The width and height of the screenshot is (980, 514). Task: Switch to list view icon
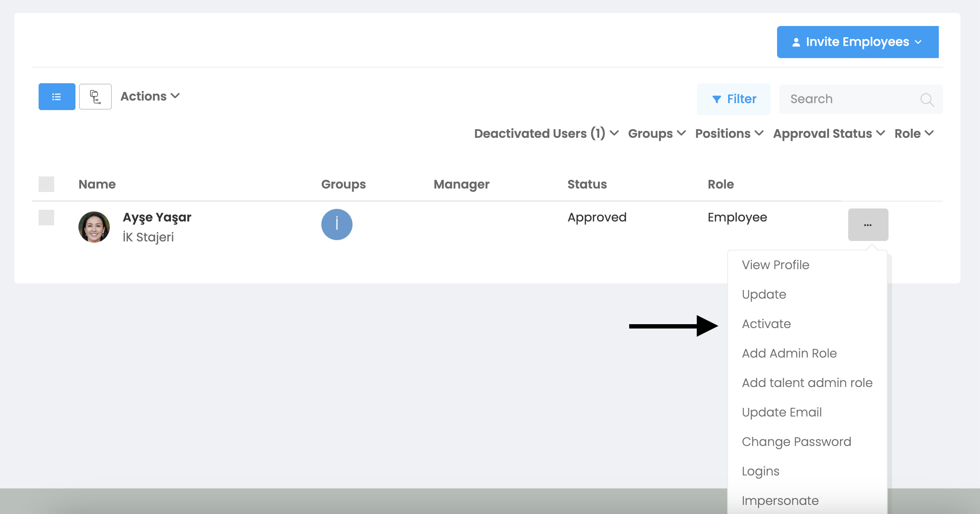tap(57, 97)
